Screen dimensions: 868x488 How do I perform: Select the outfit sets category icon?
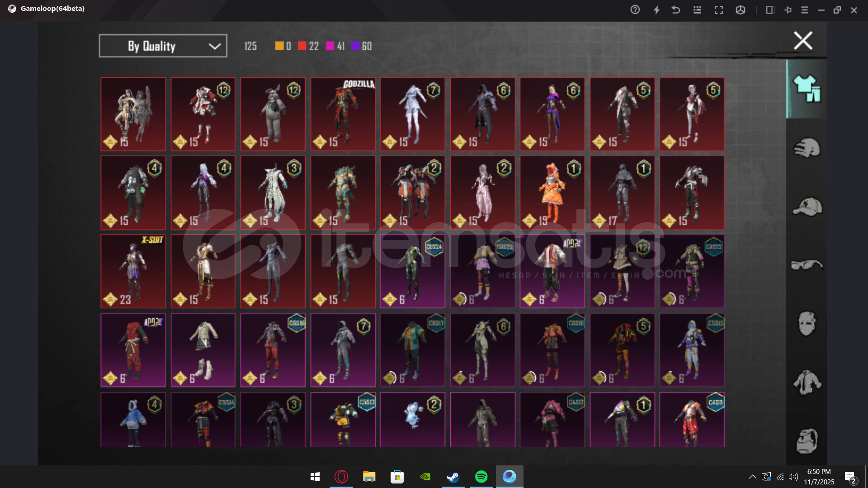(807, 88)
